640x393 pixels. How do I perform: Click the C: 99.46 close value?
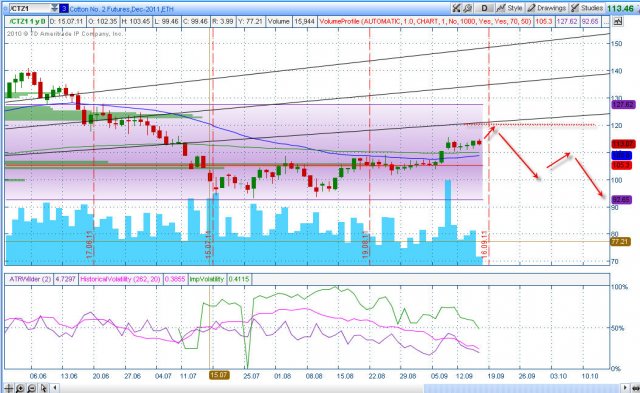196,21
